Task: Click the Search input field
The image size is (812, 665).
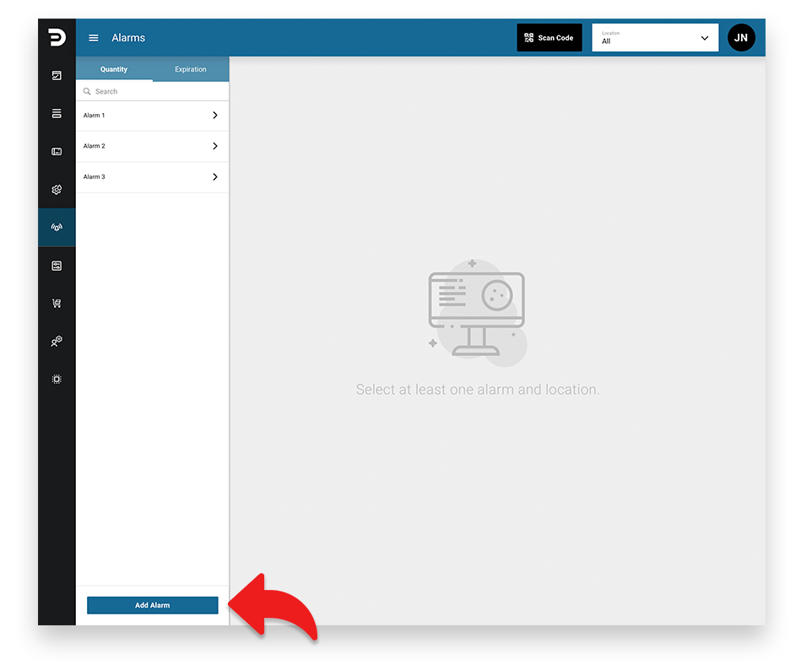Action: click(x=152, y=91)
